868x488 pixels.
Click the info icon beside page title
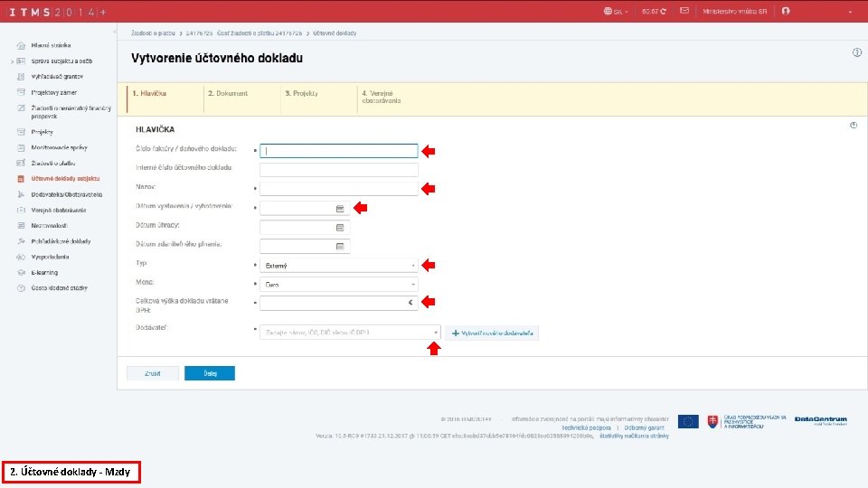(856, 52)
